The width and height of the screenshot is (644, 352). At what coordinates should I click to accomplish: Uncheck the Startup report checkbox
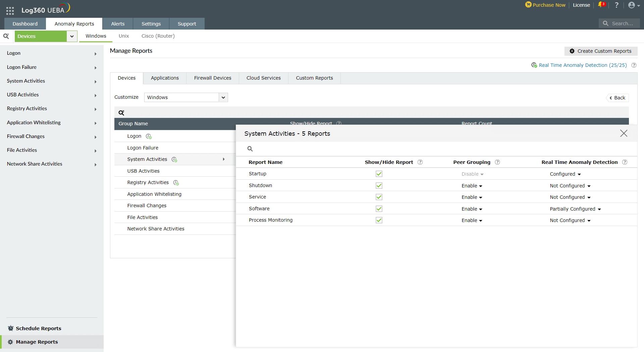click(x=379, y=174)
